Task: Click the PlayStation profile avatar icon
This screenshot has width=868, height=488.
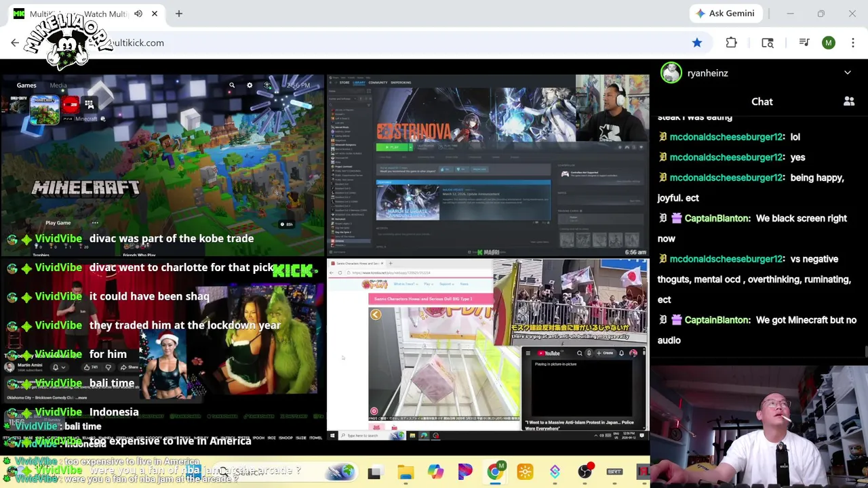Action: [x=267, y=85]
